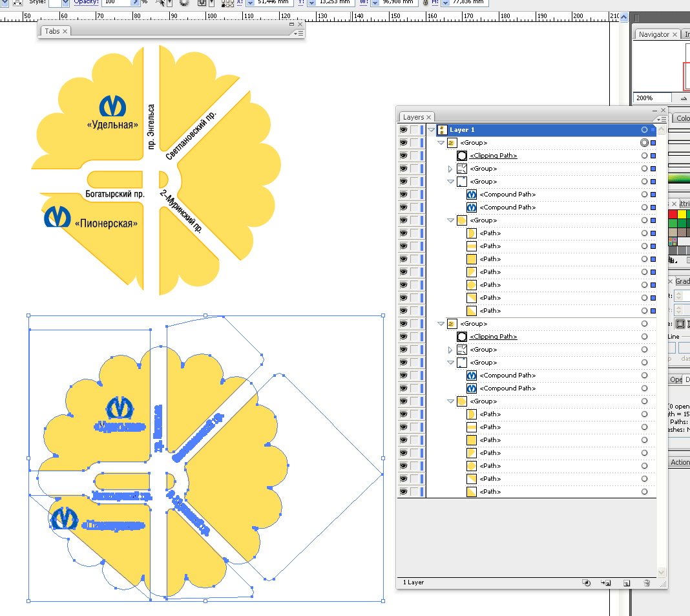Collapse the Layers panel with its minimize icon
690x616 pixels.
[x=655, y=110]
